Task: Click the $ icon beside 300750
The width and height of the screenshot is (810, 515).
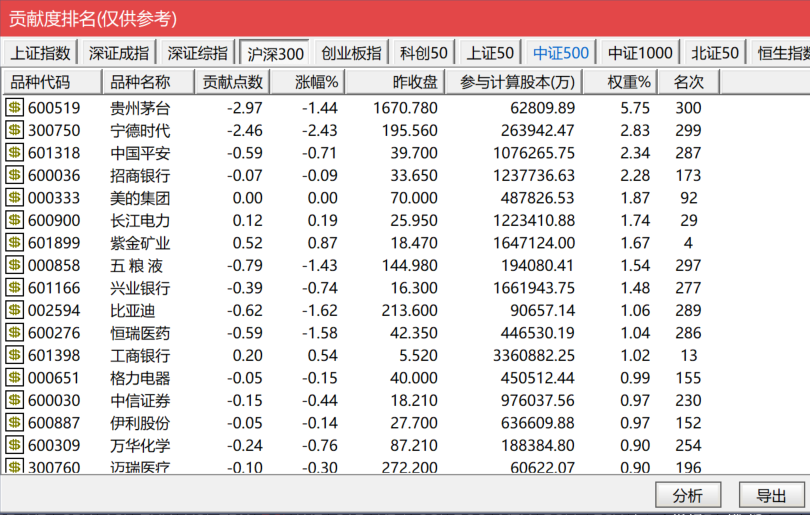Action: pyautogui.click(x=14, y=130)
